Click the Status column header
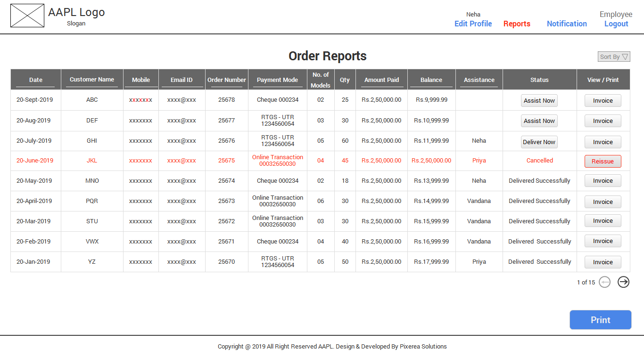Viewport: 644px width, 357px height. pyautogui.click(x=539, y=80)
